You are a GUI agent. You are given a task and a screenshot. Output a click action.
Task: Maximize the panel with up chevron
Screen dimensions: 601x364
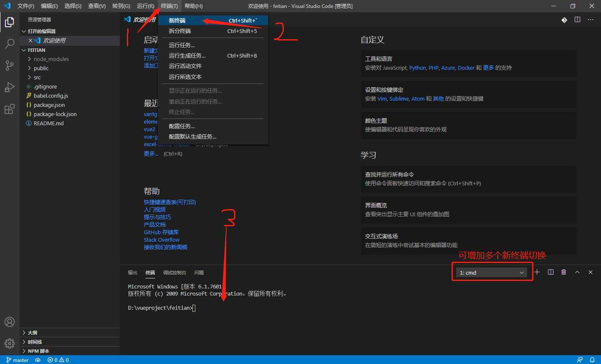pyautogui.click(x=577, y=272)
